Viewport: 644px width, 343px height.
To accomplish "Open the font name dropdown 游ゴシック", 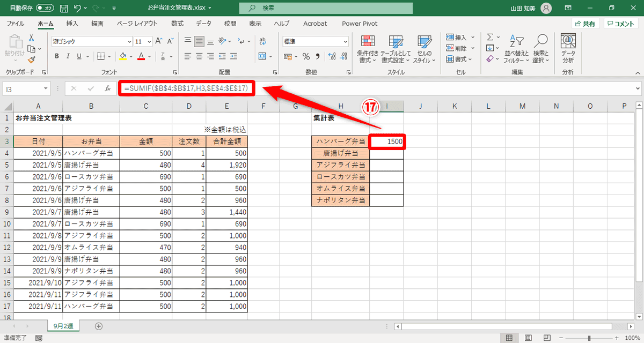I will coord(129,41).
